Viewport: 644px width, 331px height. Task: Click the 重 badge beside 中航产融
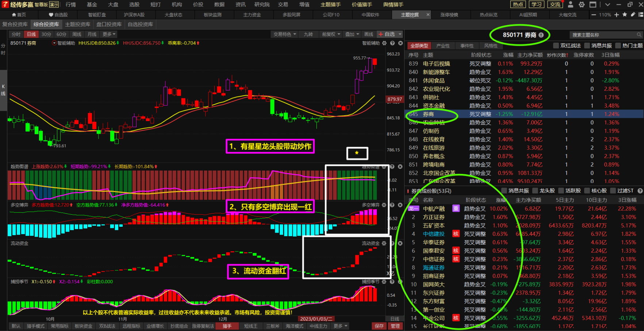(456, 209)
